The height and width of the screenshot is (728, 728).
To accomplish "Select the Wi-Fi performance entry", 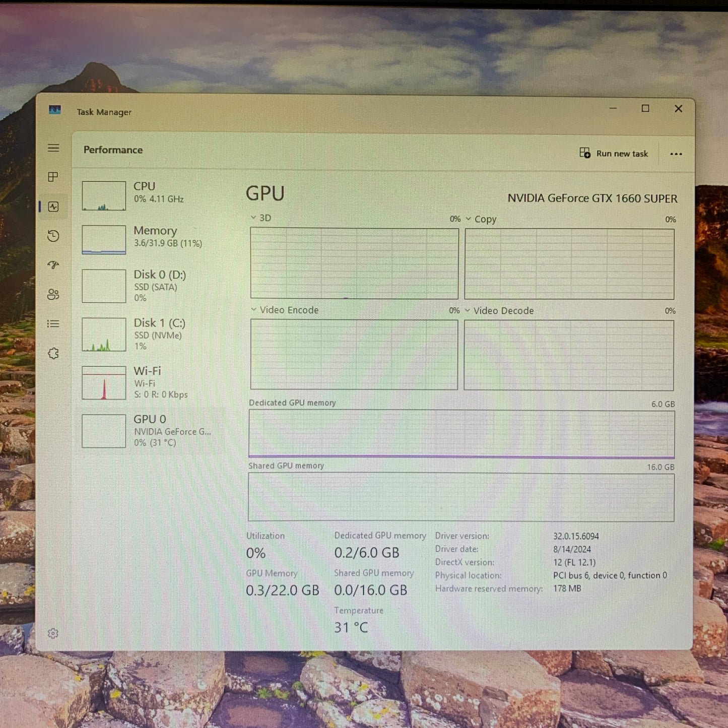I will (151, 383).
